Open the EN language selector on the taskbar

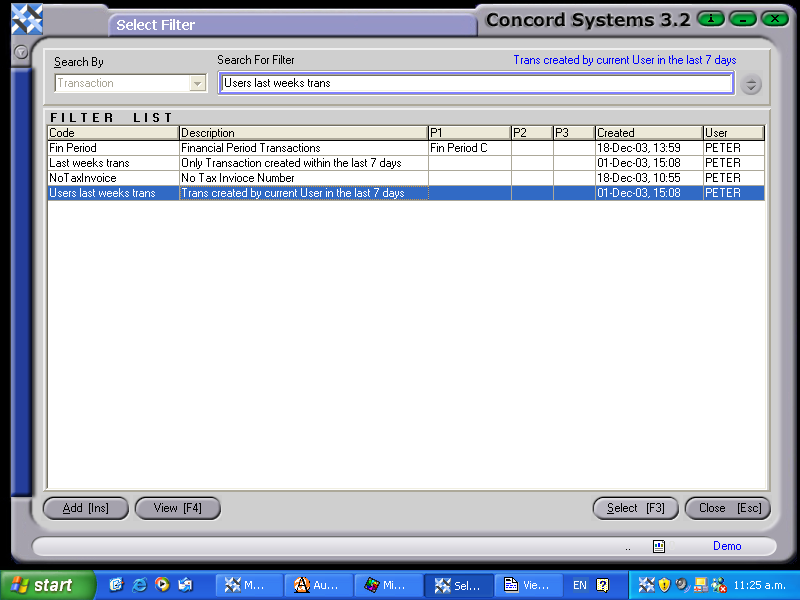point(579,585)
